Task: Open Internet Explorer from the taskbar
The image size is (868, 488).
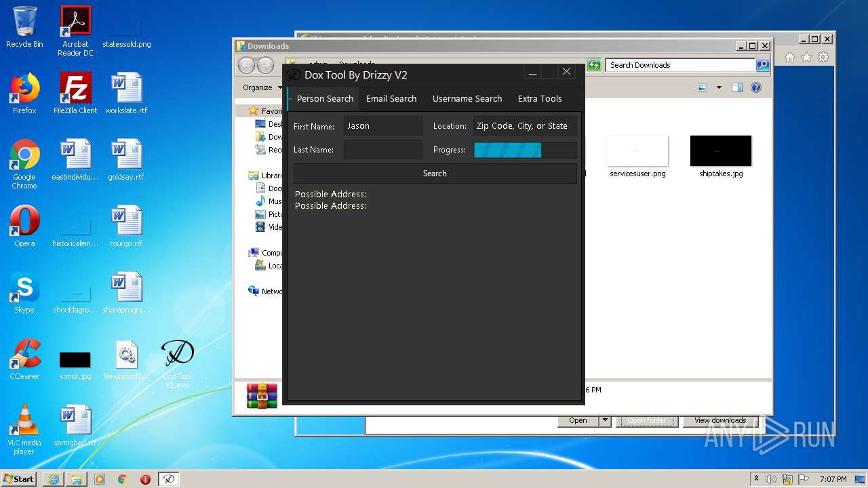Action: point(54,479)
